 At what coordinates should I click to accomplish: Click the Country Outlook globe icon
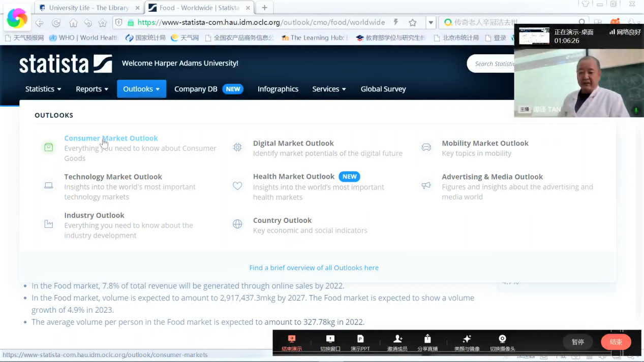click(237, 224)
